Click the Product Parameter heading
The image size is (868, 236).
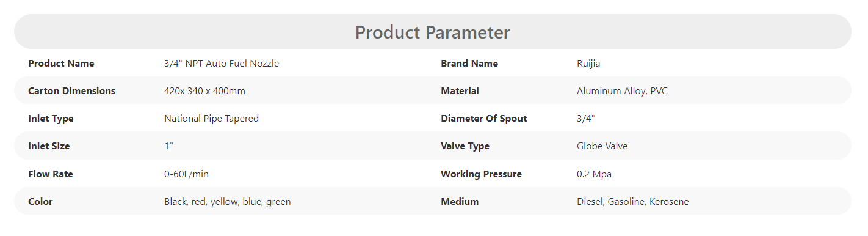pos(432,32)
